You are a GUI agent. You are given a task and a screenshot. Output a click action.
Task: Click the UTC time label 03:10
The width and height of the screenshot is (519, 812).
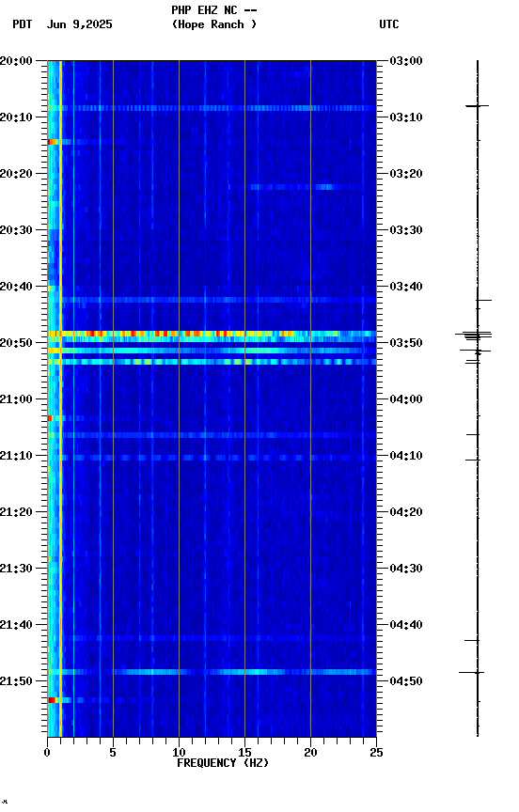406,117
